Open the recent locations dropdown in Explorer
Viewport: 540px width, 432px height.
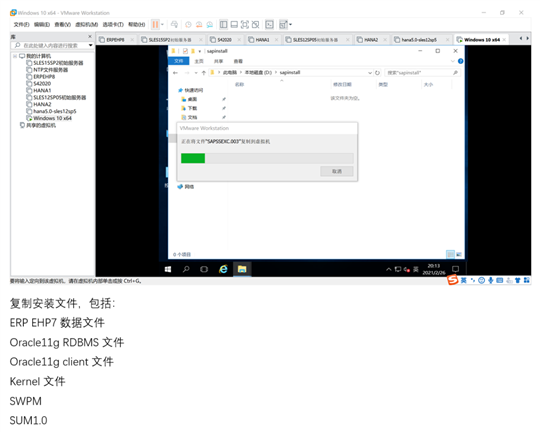[x=196, y=73]
